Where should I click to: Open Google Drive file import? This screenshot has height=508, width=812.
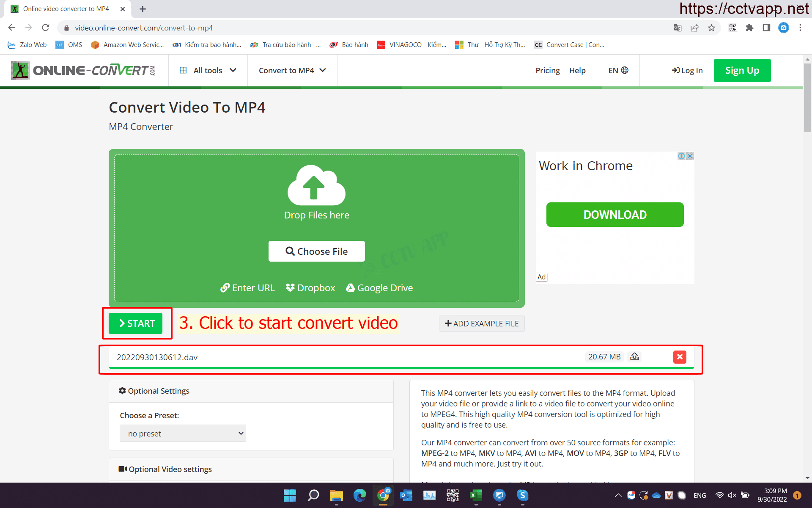379,288
